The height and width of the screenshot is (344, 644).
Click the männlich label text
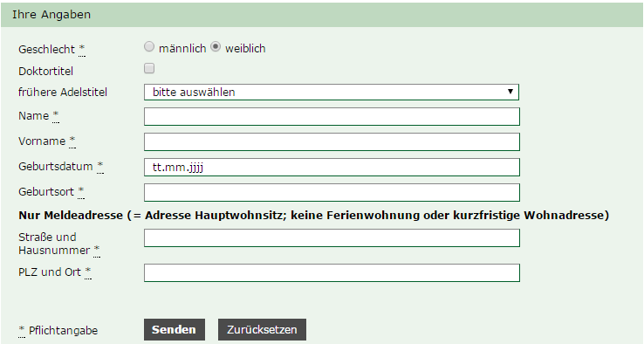(x=182, y=49)
